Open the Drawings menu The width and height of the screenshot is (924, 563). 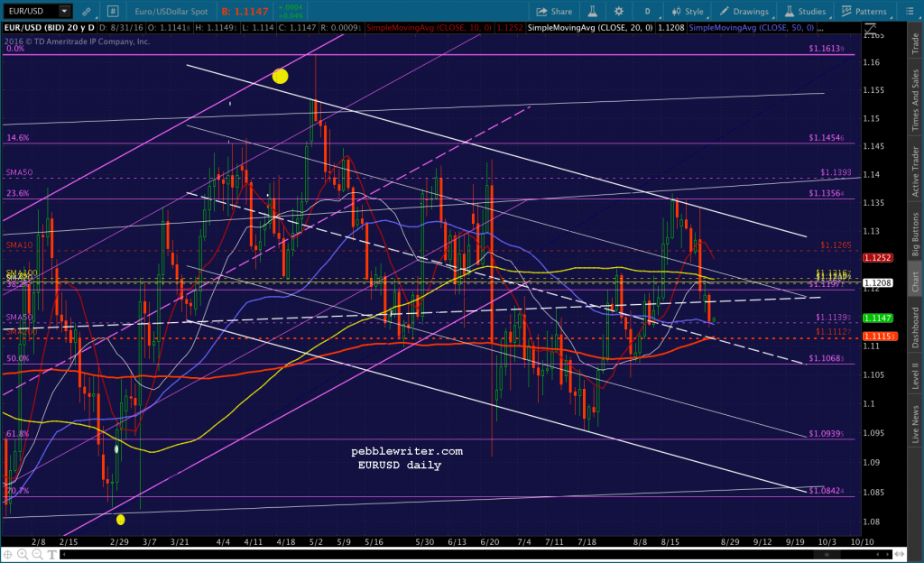pyautogui.click(x=744, y=11)
